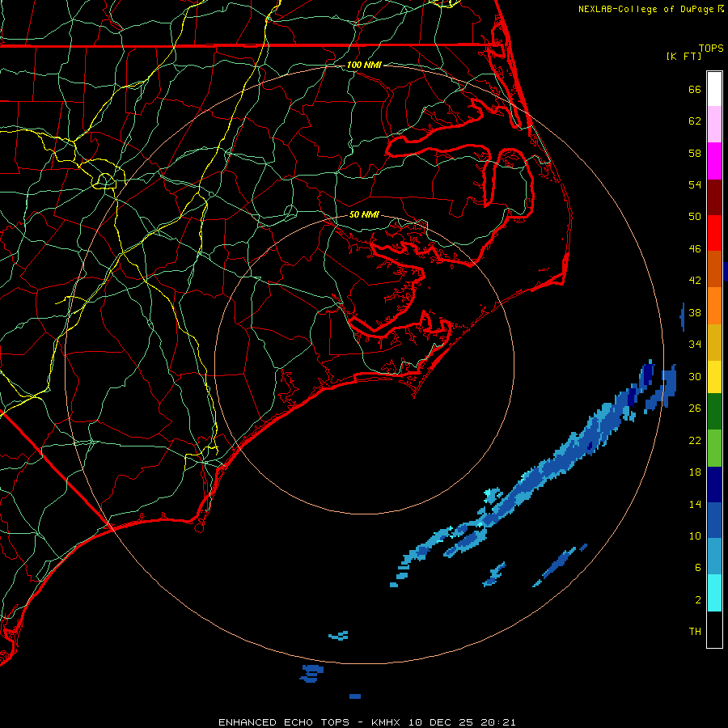
Task: Click the 'TH' threshold legend label
Action: [695, 632]
